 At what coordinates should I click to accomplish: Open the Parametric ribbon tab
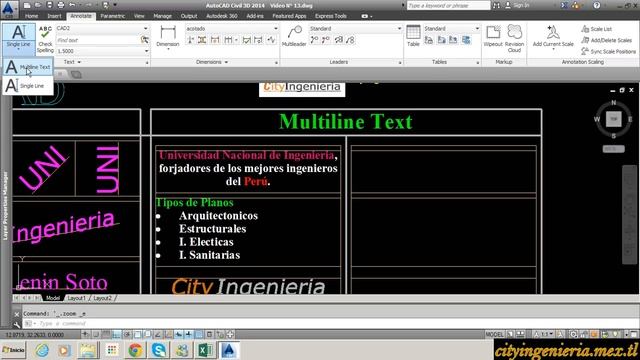point(113,16)
